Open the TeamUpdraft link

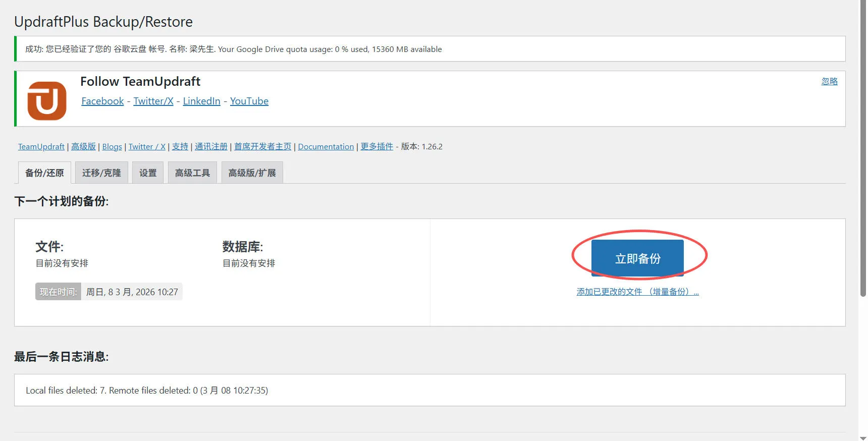click(x=41, y=147)
